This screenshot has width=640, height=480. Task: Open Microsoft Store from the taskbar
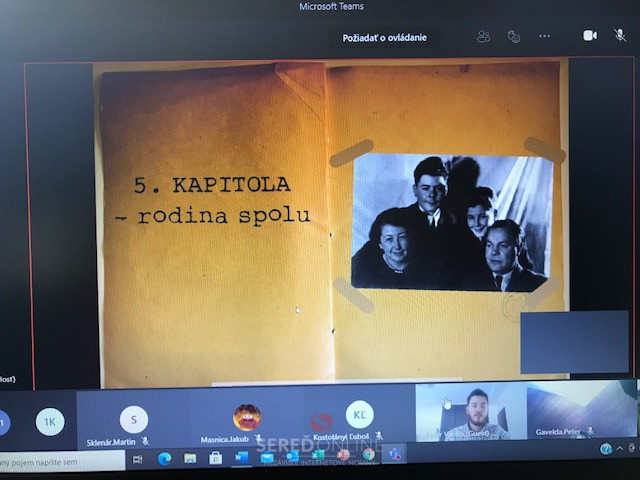[x=215, y=458]
